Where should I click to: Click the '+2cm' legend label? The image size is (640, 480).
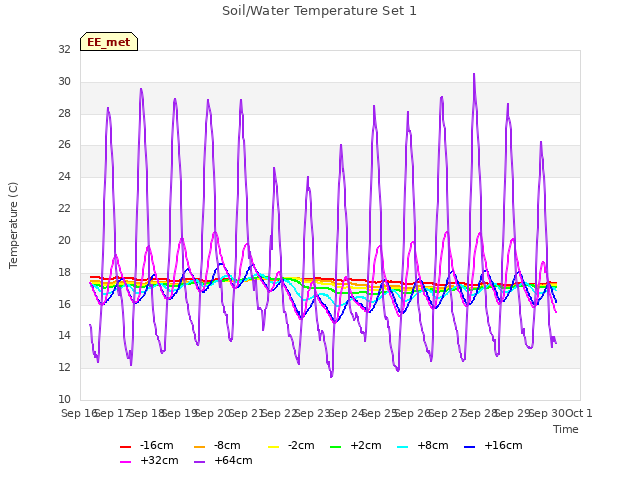coord(366,445)
